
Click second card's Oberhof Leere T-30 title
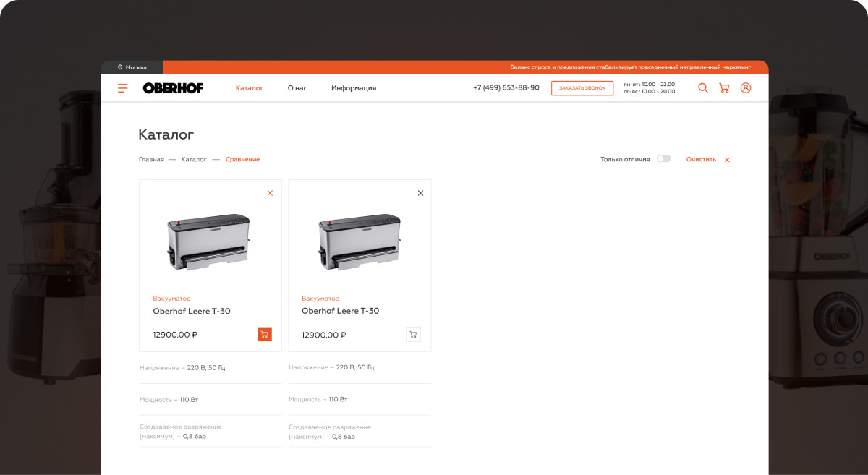(x=340, y=311)
